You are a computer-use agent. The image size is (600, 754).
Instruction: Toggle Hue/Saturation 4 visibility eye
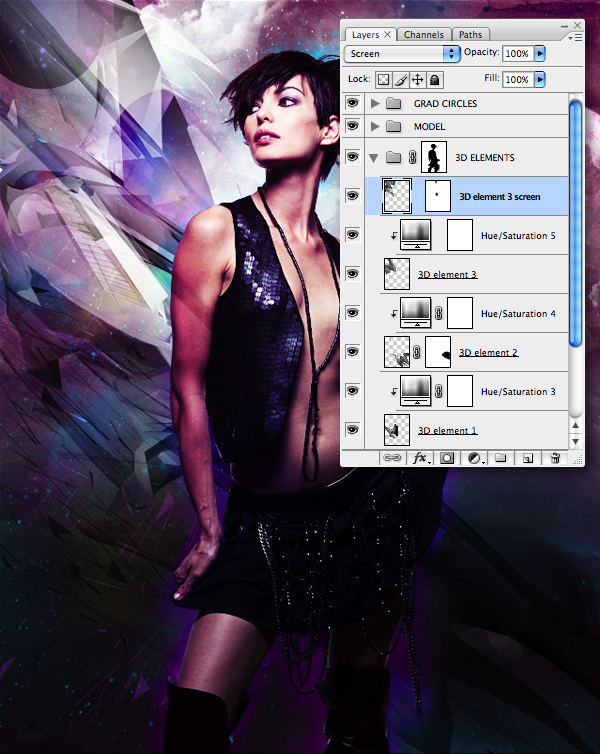(x=352, y=313)
